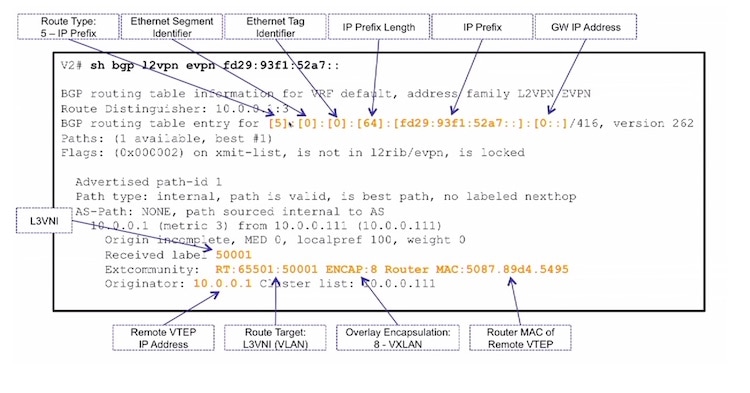Click the 'IP Prefix' label box
This screenshot has height=393, width=750.
(482, 27)
